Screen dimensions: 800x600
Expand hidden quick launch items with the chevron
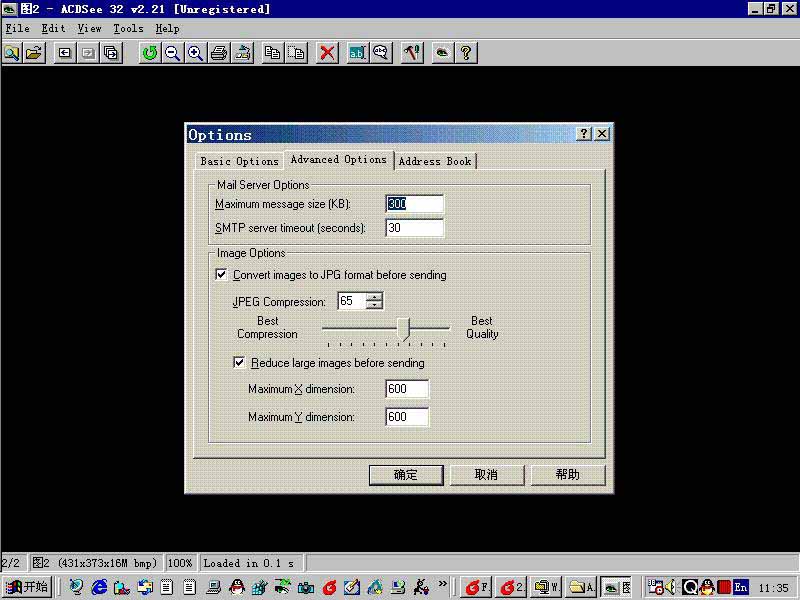click(442, 583)
